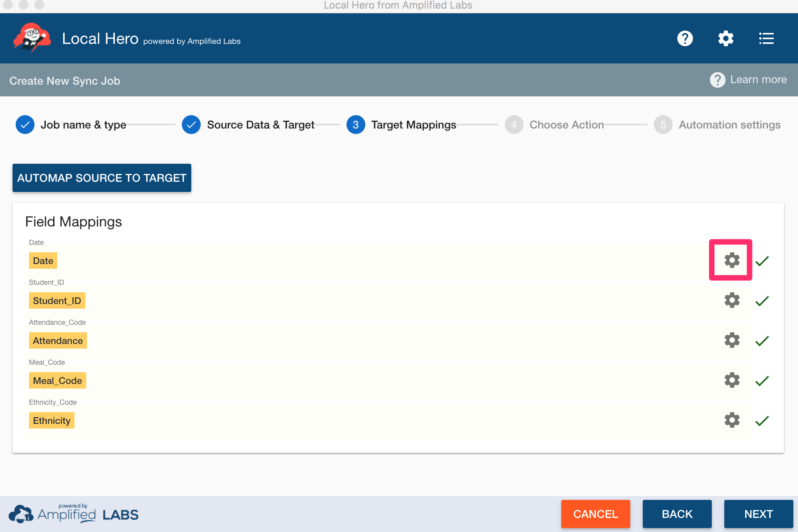
Task: Open app settings gear in top header
Action: [725, 38]
